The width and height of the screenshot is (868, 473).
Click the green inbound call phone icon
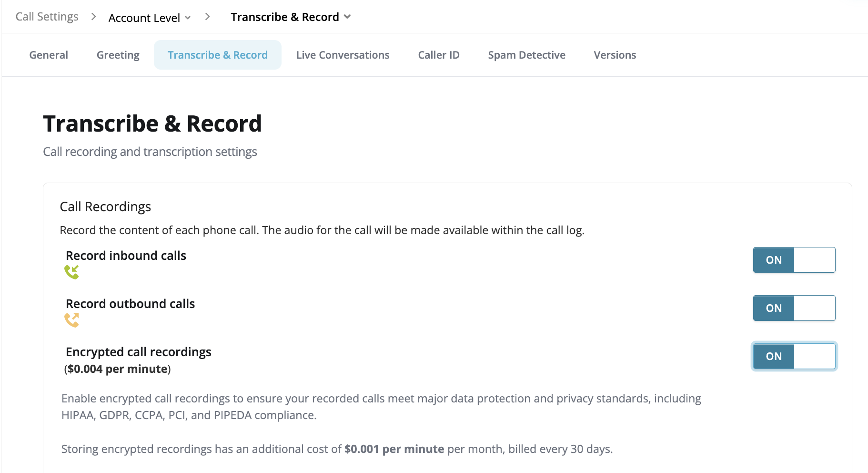click(x=71, y=272)
